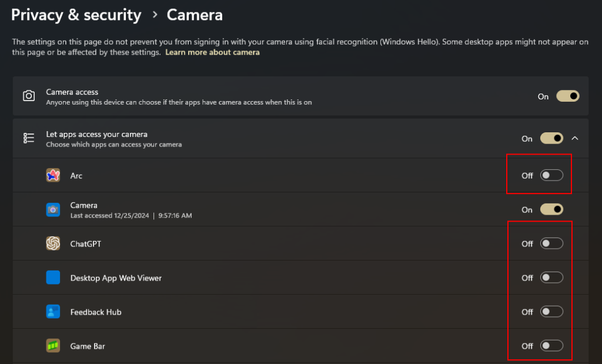Toggle camera access for Desktop App Web Viewer

(x=551, y=278)
